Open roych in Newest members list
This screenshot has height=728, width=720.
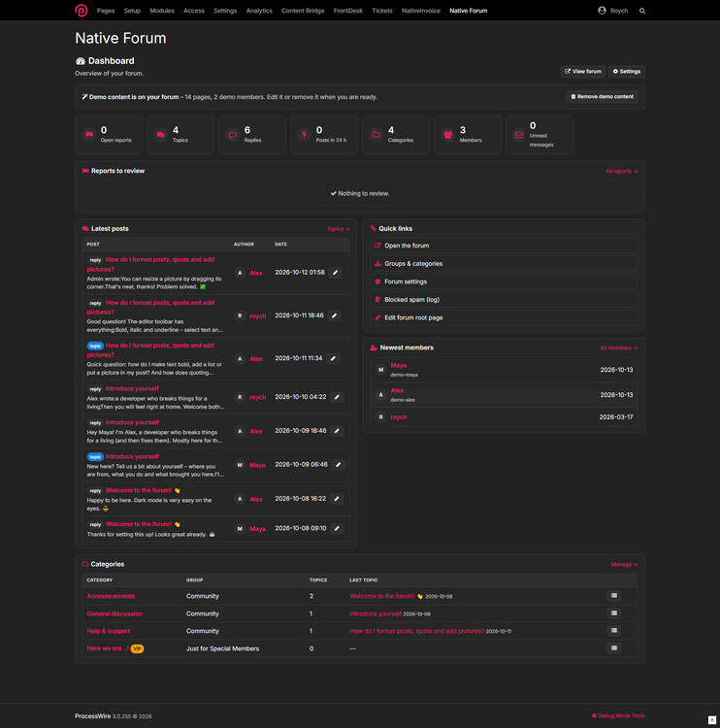399,417
